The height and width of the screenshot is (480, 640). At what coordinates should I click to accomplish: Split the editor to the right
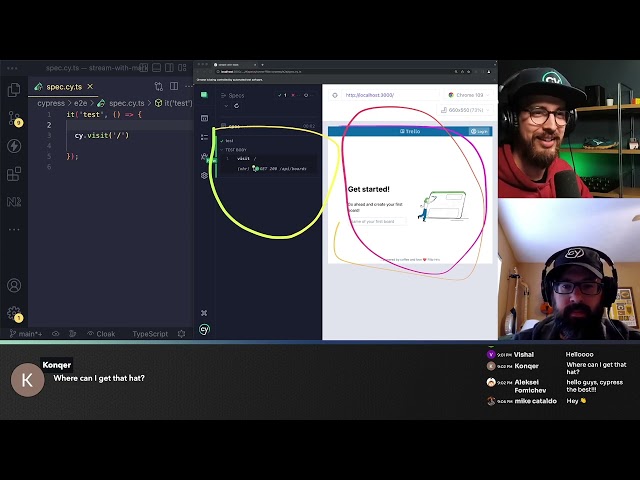click(174, 86)
